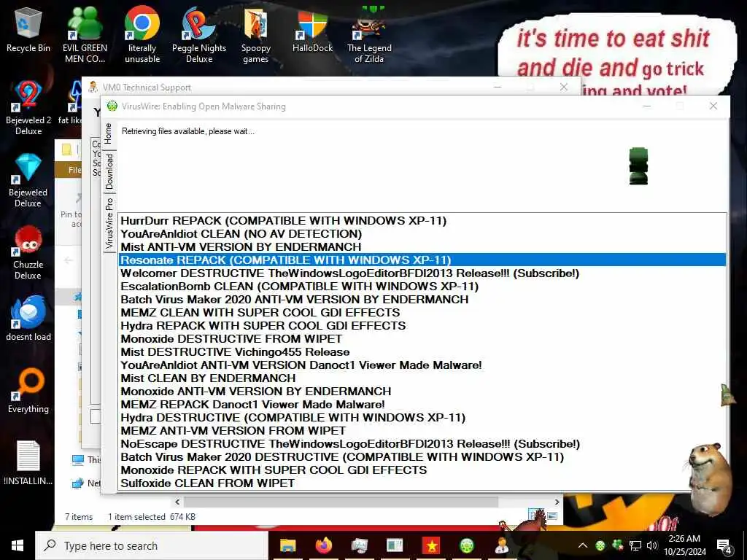The width and height of the screenshot is (747, 560).
Task: Launch the HalloDock desktop shortcut
Action: [312, 29]
